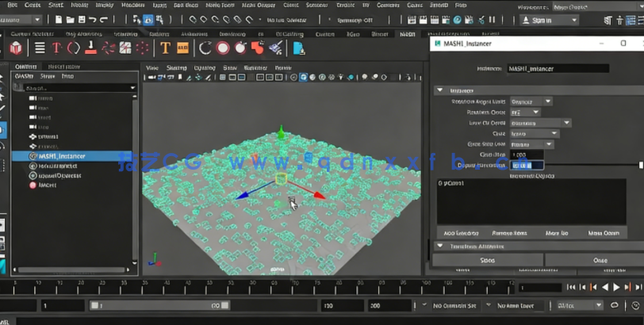Select MASH1_Instancer in the Outliner
The image size is (644, 325).
point(61,156)
